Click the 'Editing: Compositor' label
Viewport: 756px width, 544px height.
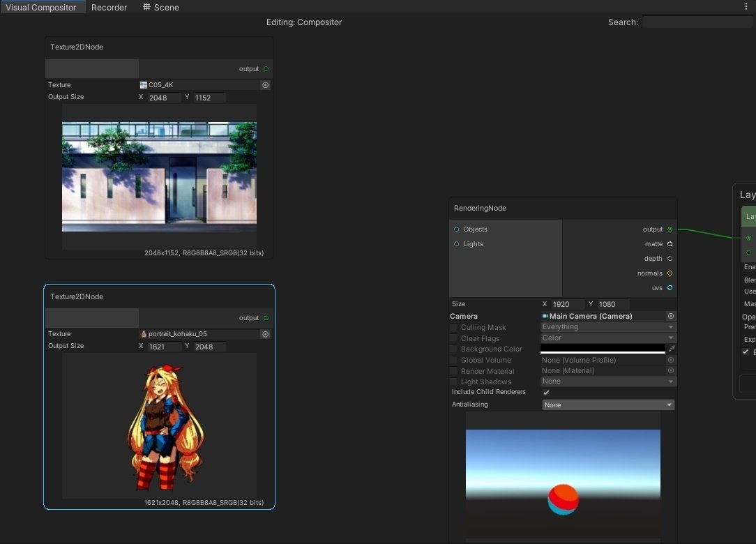point(304,22)
